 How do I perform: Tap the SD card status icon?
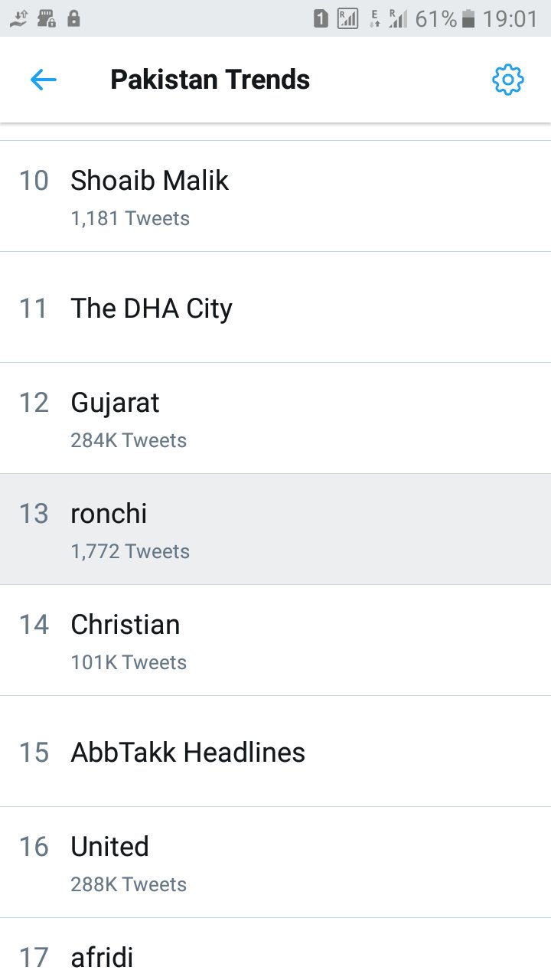tap(46, 18)
